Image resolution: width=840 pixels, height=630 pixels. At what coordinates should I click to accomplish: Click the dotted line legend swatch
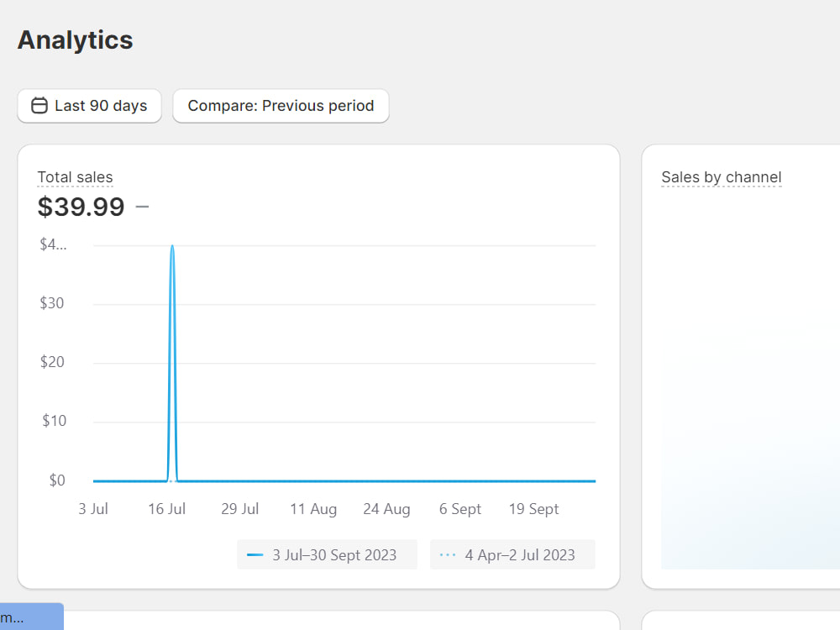[x=448, y=555]
